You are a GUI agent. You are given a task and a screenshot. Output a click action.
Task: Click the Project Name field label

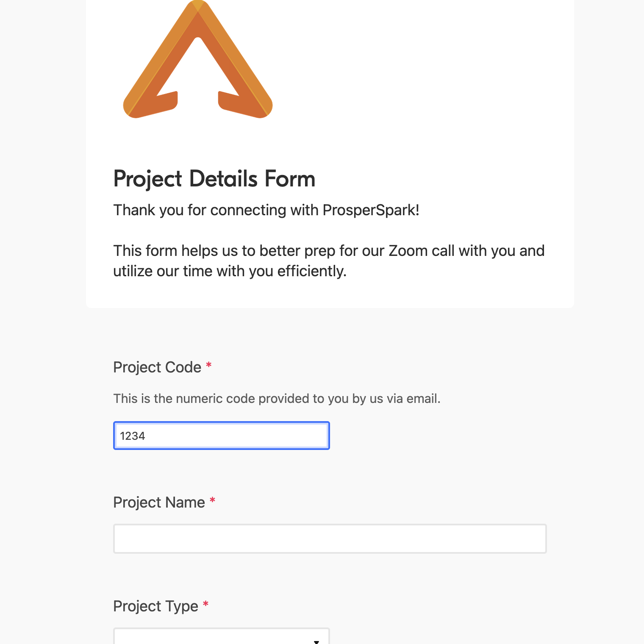(159, 502)
